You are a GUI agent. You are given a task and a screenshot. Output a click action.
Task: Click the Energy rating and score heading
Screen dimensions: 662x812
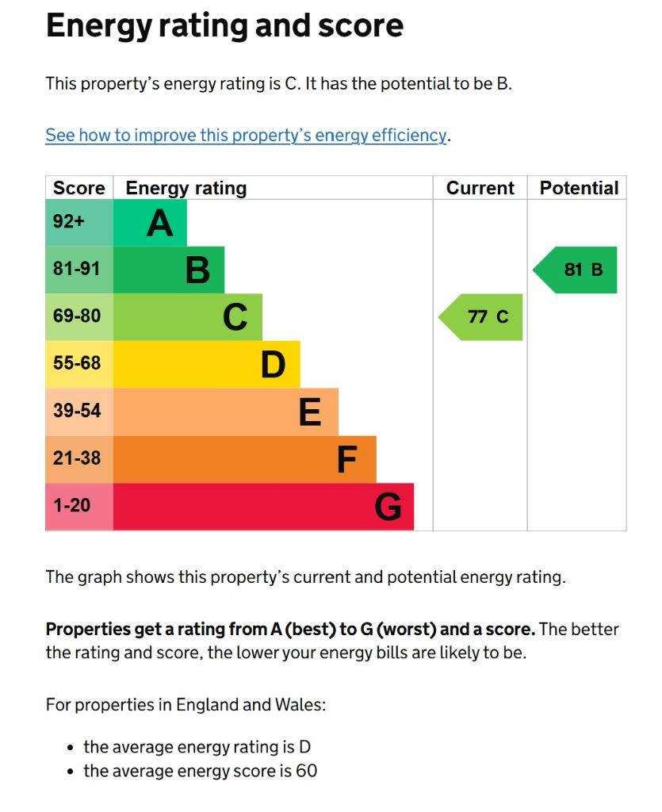224,26
